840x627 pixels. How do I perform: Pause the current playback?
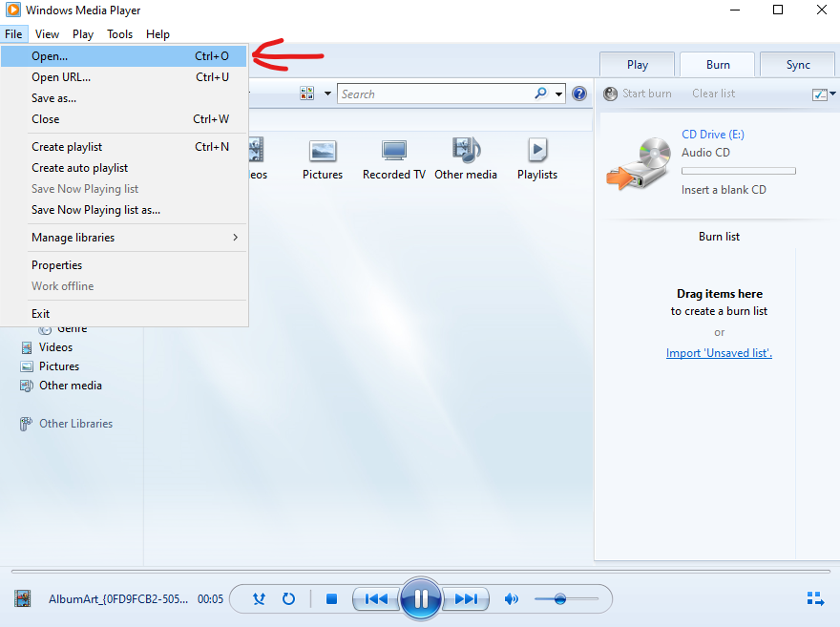tap(421, 598)
